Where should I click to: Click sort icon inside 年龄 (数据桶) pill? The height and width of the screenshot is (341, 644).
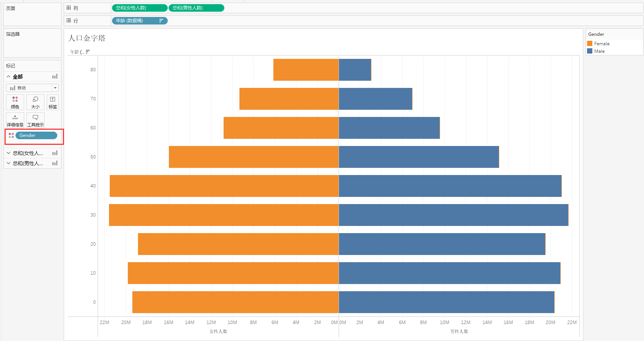161,21
